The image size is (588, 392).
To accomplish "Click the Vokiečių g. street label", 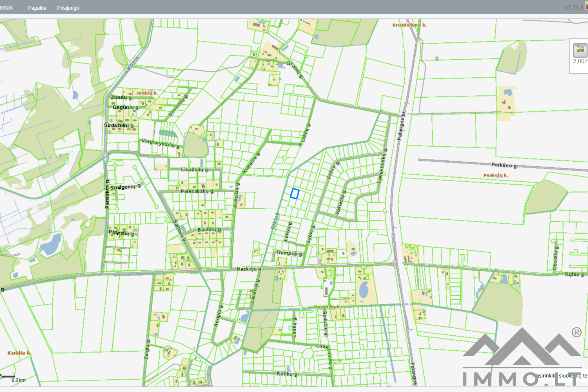I will 341,202.
